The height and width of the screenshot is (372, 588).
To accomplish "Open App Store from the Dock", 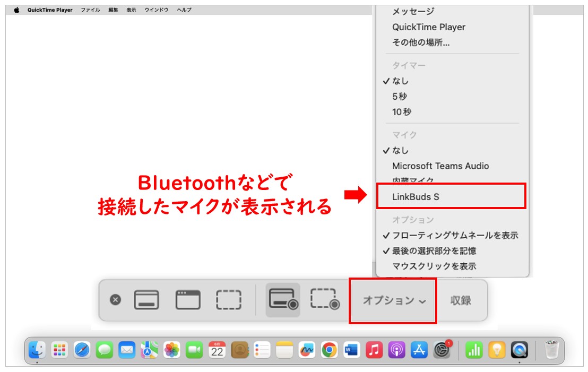I will click(419, 350).
